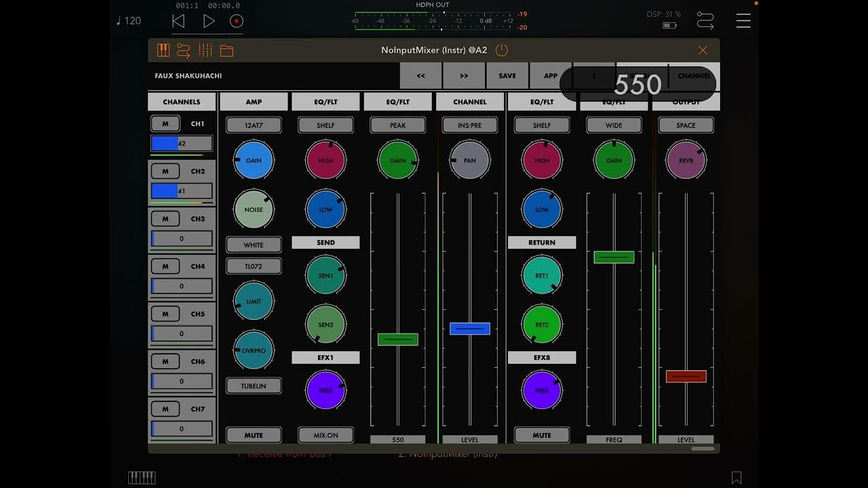Toggle the MIX:ON button
The height and width of the screenshot is (488, 868).
(325, 434)
